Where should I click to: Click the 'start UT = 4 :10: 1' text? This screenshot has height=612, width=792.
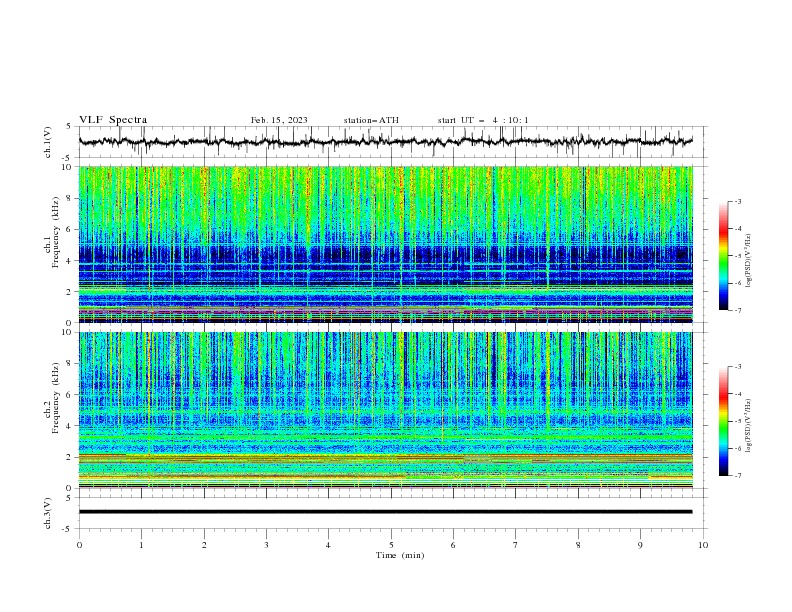coord(483,120)
